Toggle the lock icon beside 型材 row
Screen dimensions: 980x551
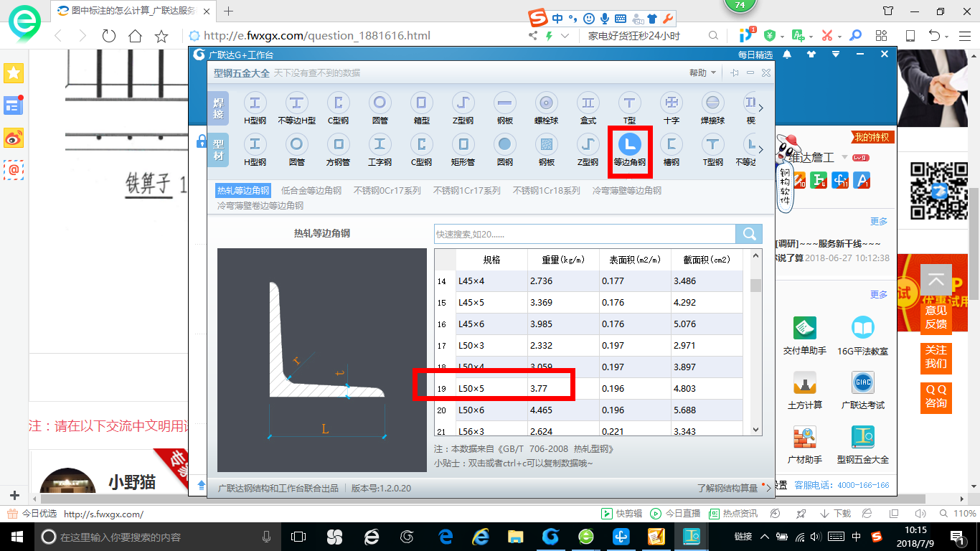pyautogui.click(x=202, y=141)
